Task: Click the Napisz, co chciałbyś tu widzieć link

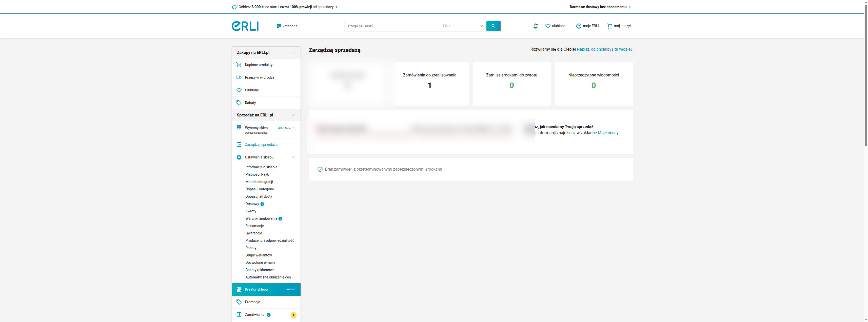Action: (x=604, y=49)
